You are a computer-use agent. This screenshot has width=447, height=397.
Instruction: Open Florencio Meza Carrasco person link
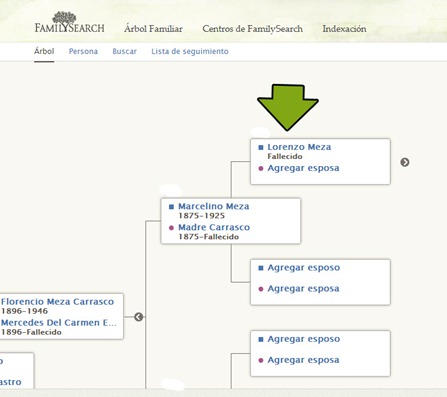pyautogui.click(x=57, y=302)
